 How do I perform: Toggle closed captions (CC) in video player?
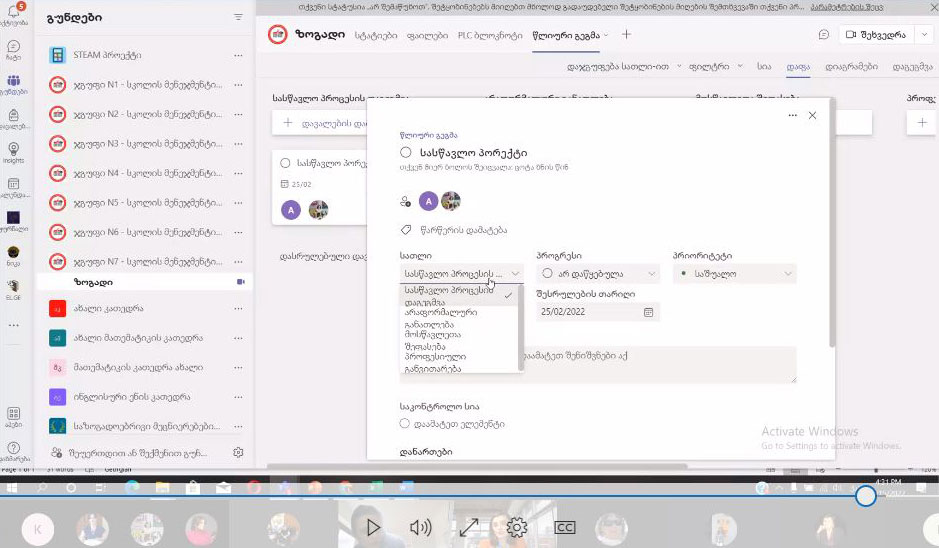click(x=564, y=527)
